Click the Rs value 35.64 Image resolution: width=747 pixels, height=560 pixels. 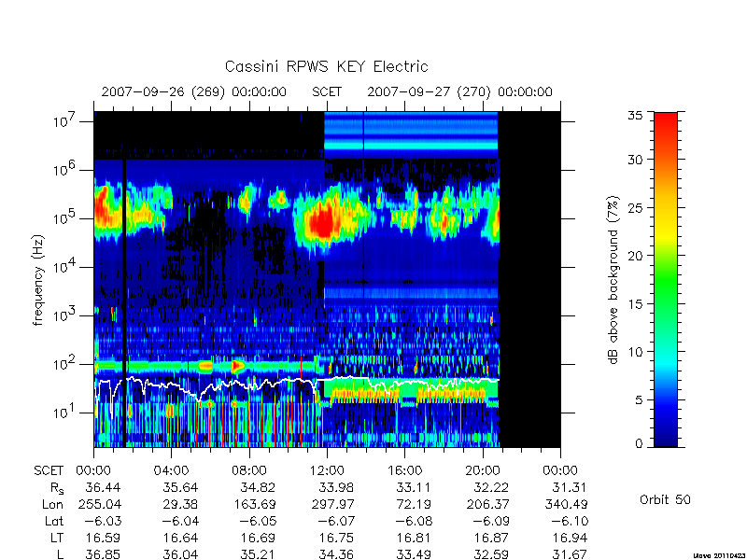(x=180, y=487)
